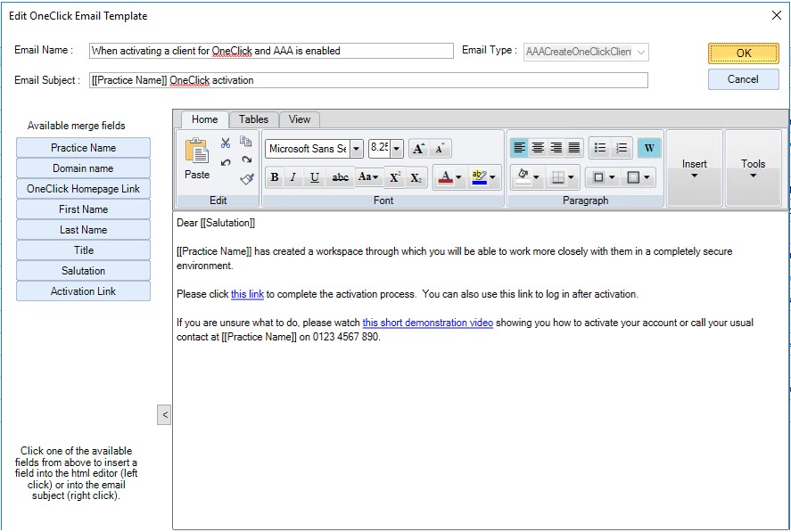Image resolution: width=791 pixels, height=532 pixels.
Task: Switch to the View tab
Action: pyautogui.click(x=299, y=119)
